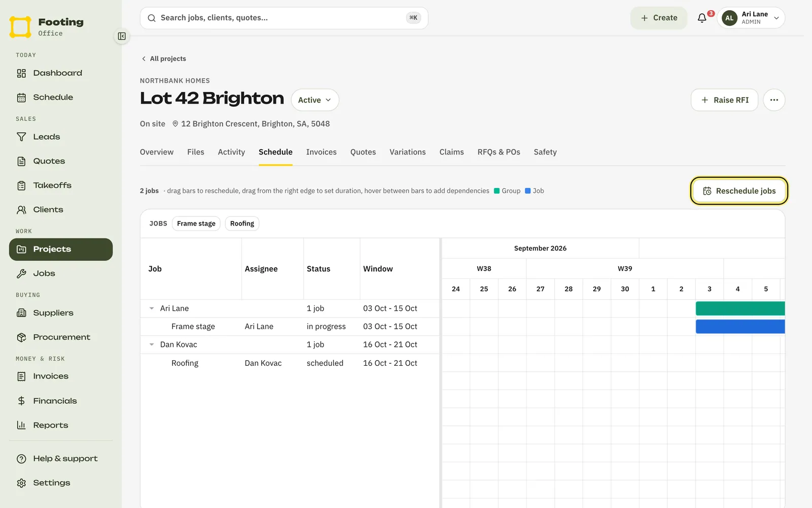Screen dimensions: 812x508
Task: Click the search jobs, clients field
Action: 284,18
